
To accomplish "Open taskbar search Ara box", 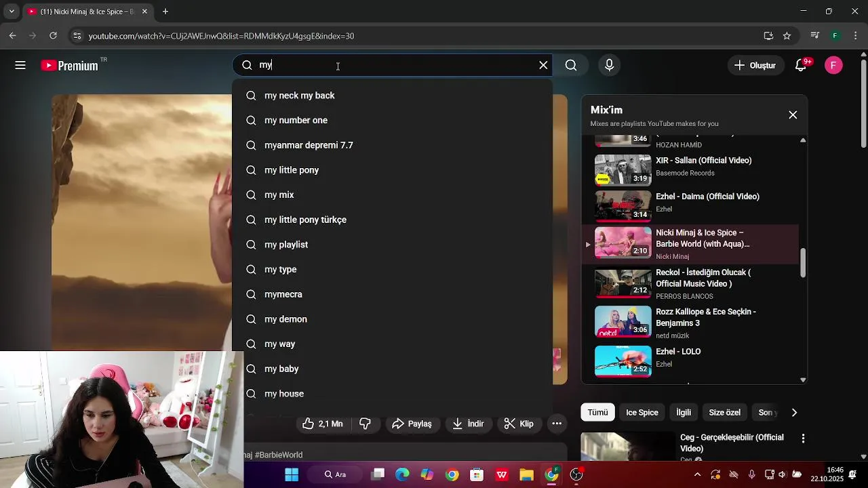I will (335, 474).
